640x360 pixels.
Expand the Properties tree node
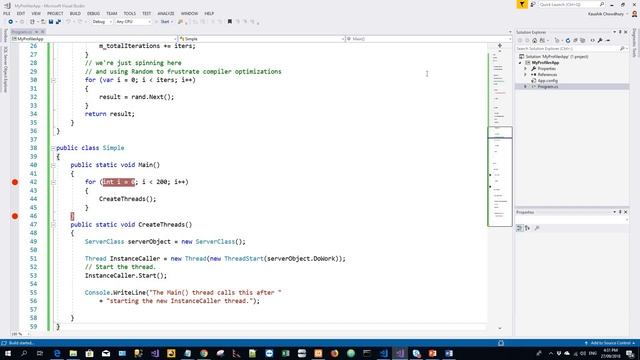coord(526,69)
